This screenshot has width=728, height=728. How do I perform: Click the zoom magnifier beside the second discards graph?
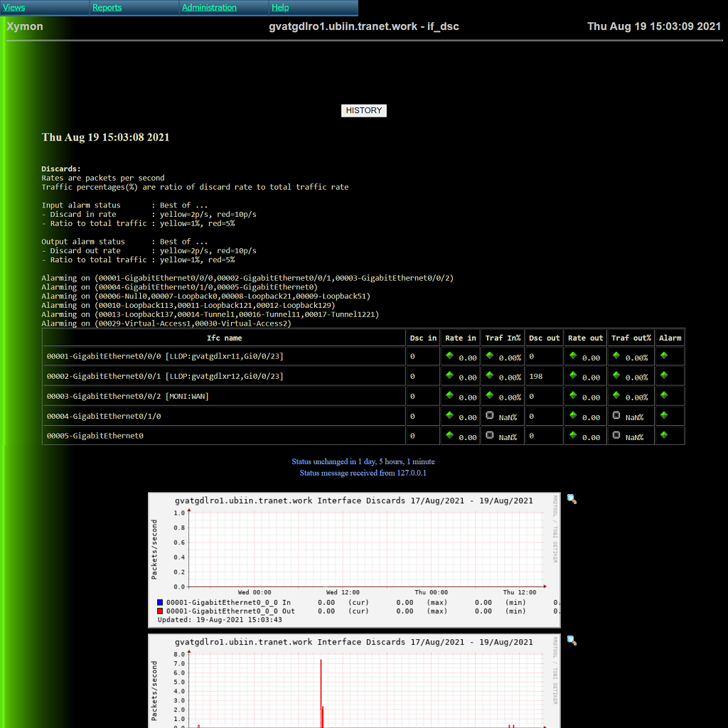click(572, 641)
